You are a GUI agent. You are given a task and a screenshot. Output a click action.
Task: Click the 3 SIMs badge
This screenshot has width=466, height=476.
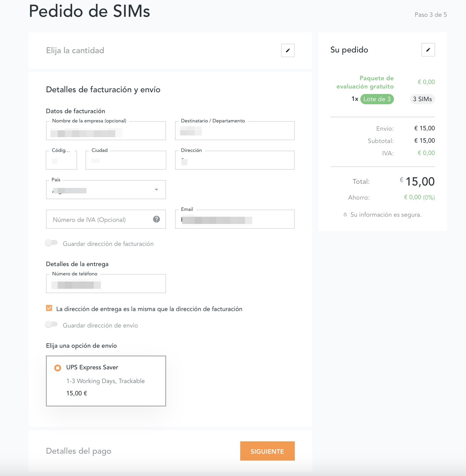click(422, 99)
